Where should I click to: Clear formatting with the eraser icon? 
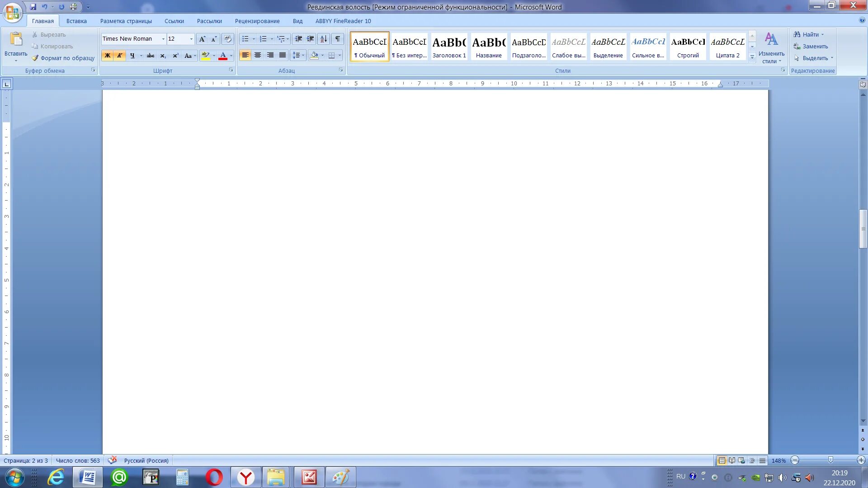point(228,39)
